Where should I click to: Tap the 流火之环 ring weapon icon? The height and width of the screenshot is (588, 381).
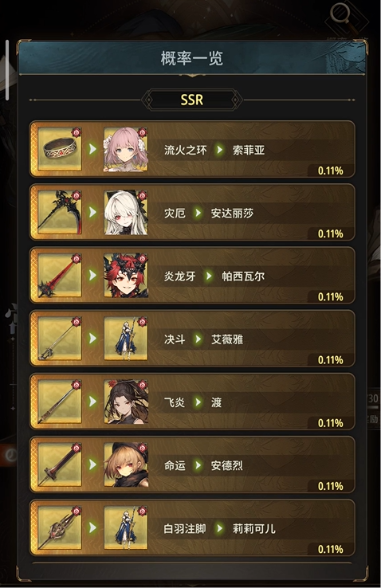coord(60,149)
